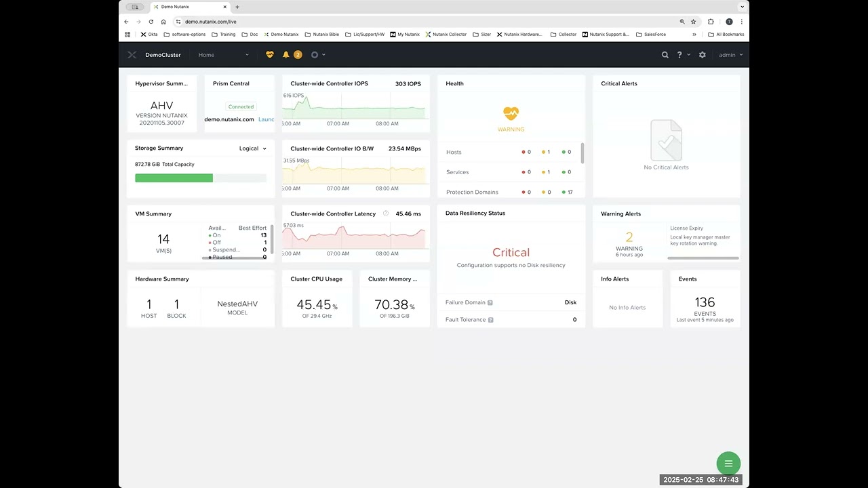Click help icon next to Fault Tolerance
The width and height of the screenshot is (868, 488).
click(490, 320)
